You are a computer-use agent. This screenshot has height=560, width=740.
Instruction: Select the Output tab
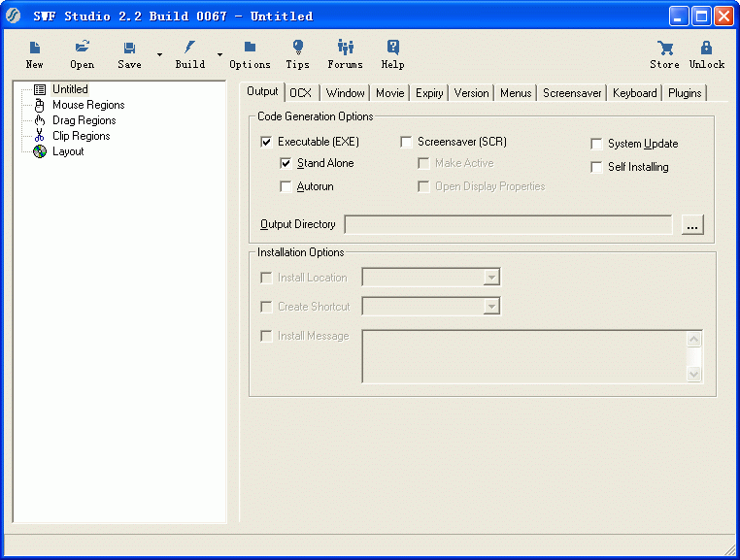click(x=262, y=91)
